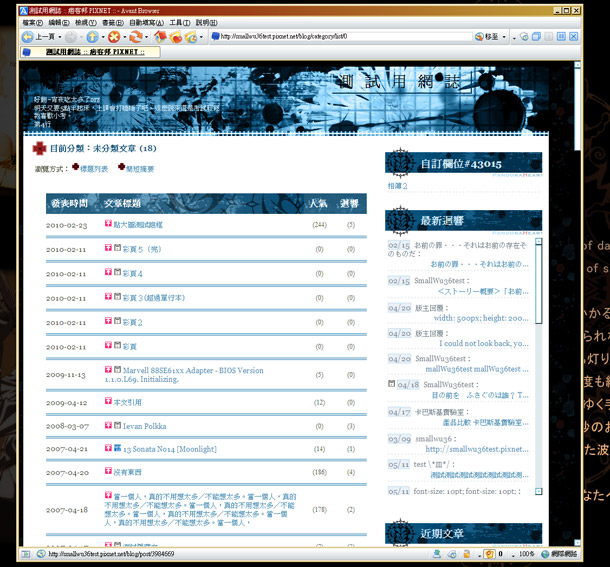Click the address bar URL field
The height and width of the screenshot is (567, 610).
click(342, 37)
